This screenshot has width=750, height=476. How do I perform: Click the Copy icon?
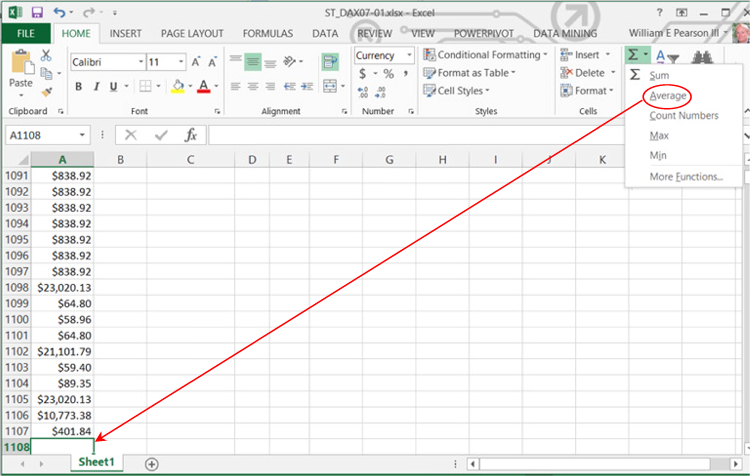(x=46, y=73)
